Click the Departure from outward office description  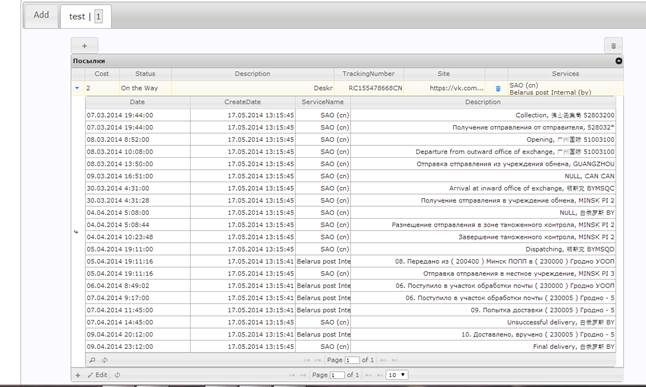tap(483, 152)
